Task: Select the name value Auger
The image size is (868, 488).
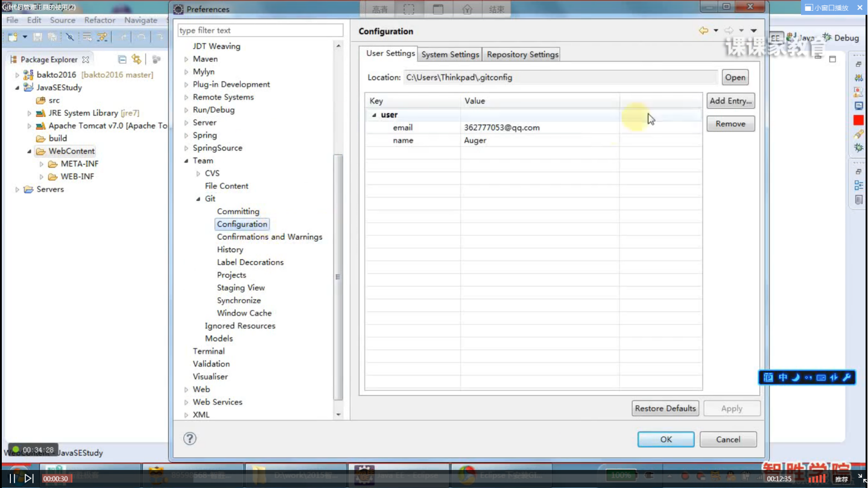Action: (x=475, y=141)
